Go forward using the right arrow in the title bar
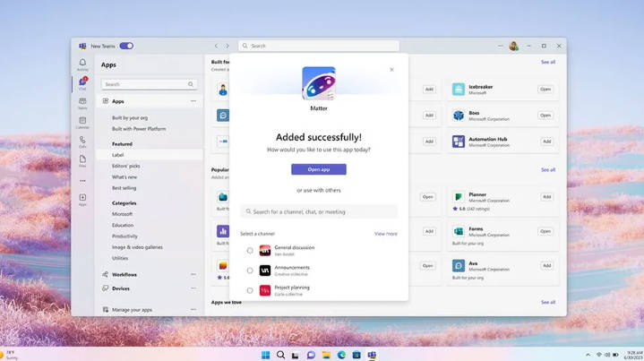Viewport: 644px width, 361px height. [228, 46]
